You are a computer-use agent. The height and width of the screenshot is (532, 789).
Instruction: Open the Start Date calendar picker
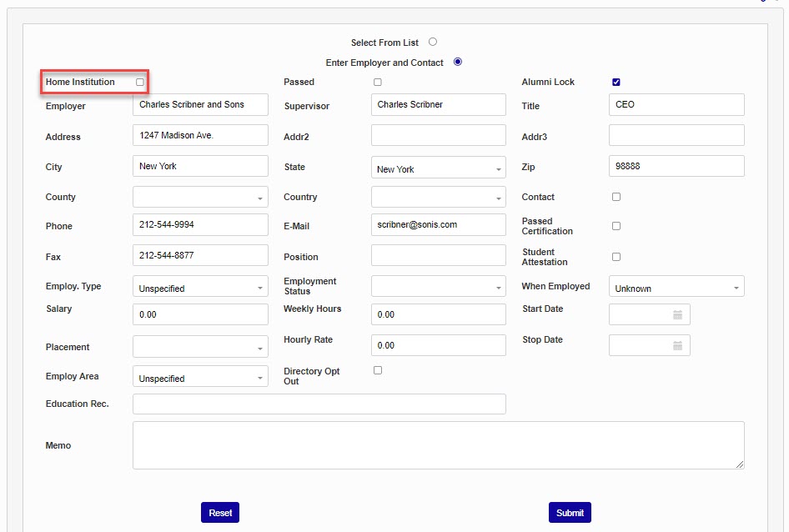click(677, 314)
